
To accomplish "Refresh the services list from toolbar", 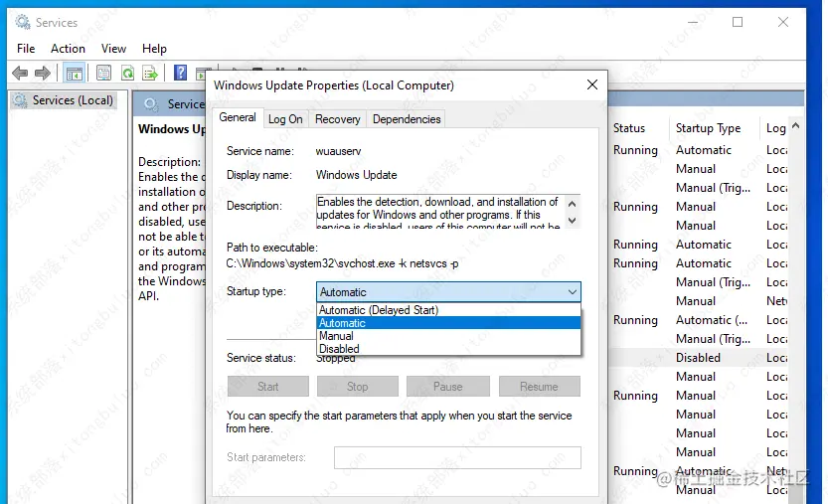I will tap(127, 73).
